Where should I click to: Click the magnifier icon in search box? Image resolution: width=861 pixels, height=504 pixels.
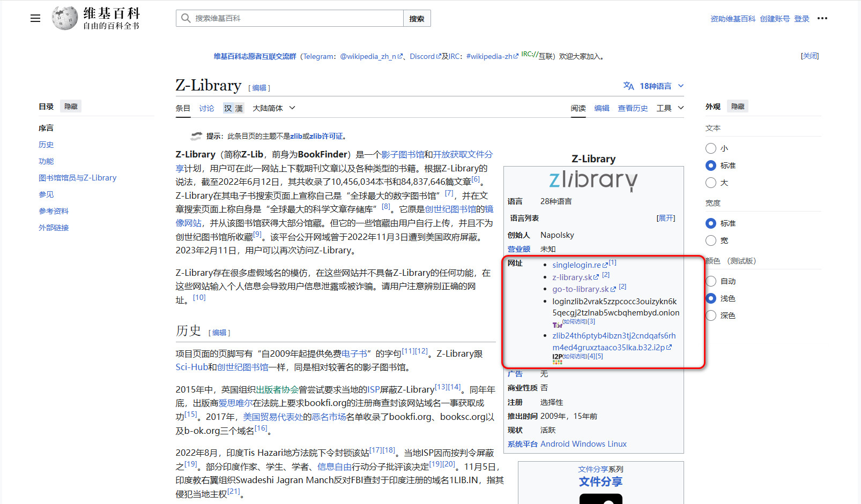pos(185,18)
